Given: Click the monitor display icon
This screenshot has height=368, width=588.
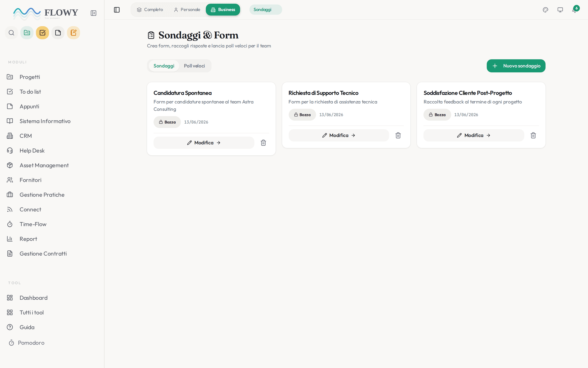Looking at the screenshot, I should [560, 10].
